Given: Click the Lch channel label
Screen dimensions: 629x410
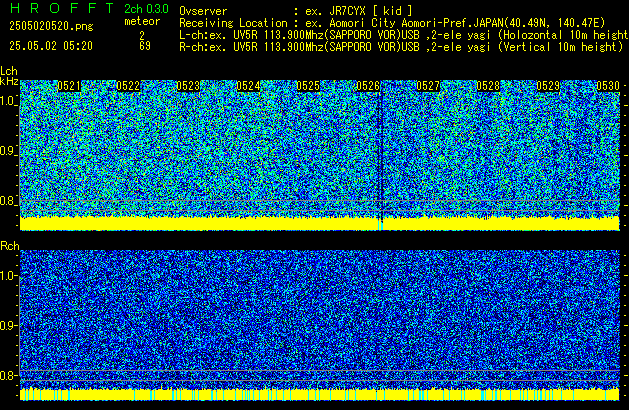Looking at the screenshot, I should coord(9,71).
